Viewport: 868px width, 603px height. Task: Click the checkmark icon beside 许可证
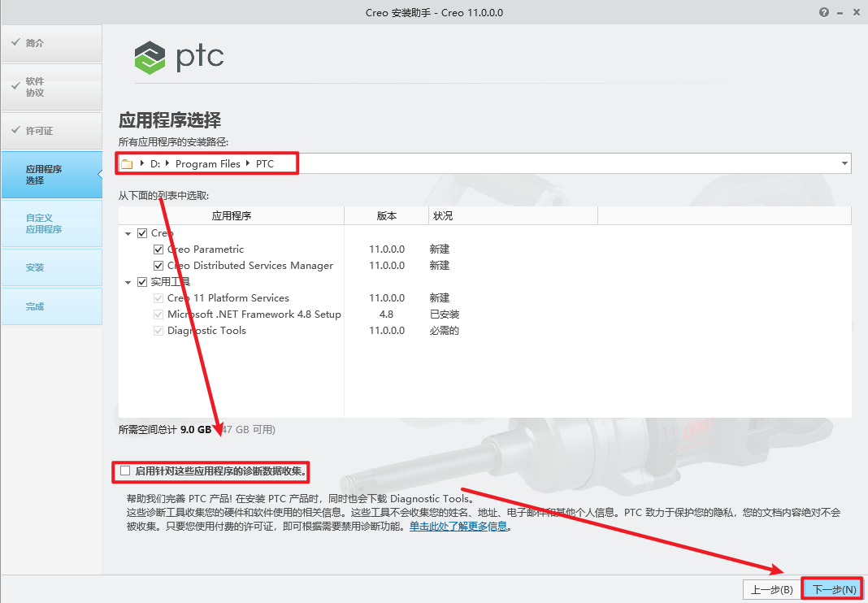point(15,129)
